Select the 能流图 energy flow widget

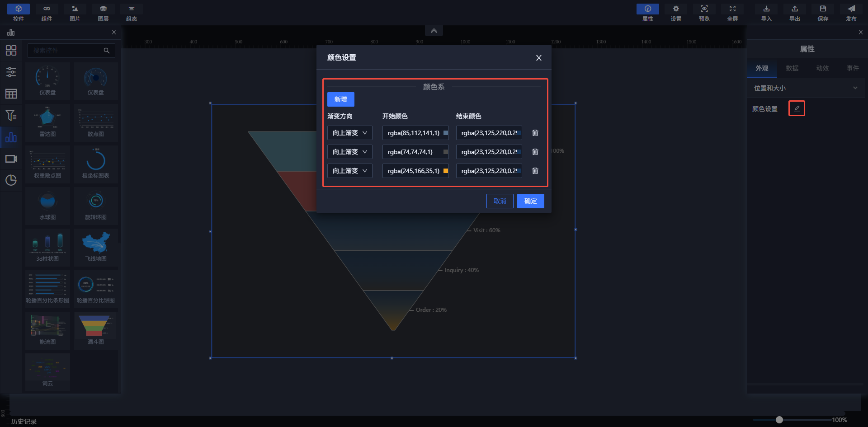(x=47, y=330)
